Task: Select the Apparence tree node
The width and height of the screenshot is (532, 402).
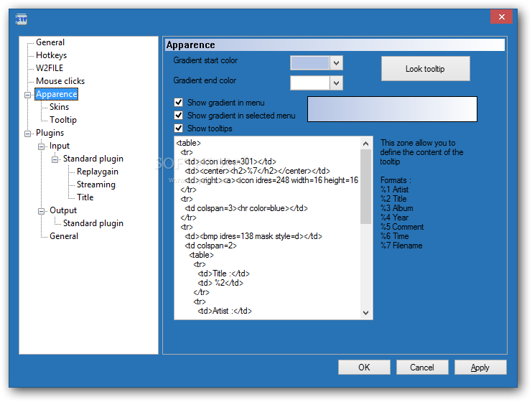Action: tap(57, 94)
